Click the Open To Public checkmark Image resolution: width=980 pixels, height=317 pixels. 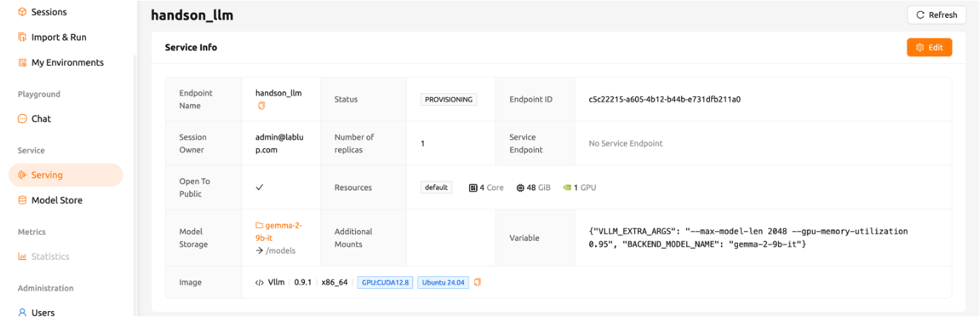pos(260,187)
